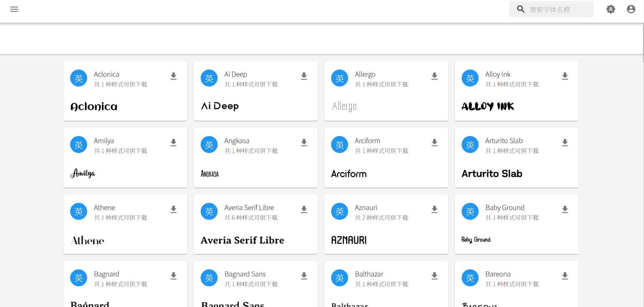The image size is (644, 307).
Task: Toggle the auto brightness theme icon
Action: click(x=610, y=9)
